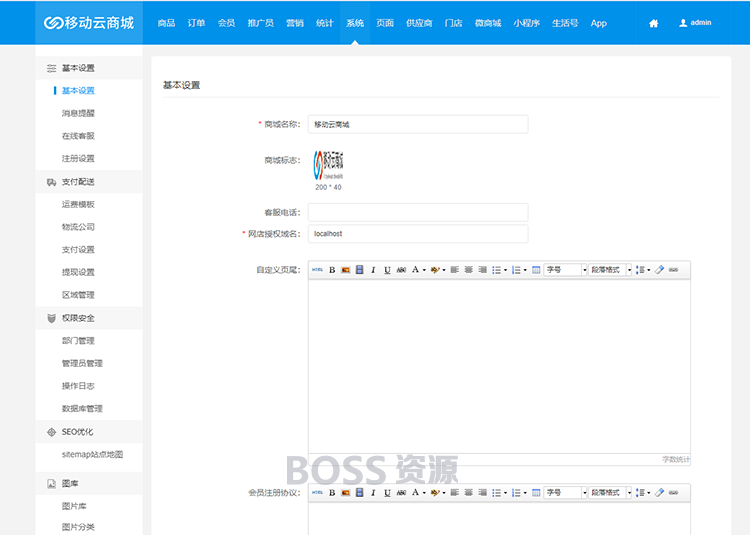Open sitemap站点地图 in the sidebar
This screenshot has height=535, width=750.
point(92,454)
